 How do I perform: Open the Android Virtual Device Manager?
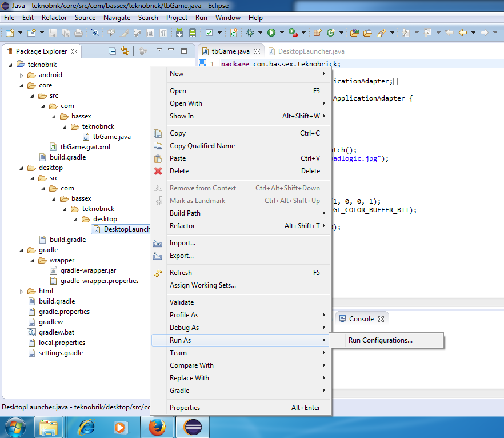193,33
